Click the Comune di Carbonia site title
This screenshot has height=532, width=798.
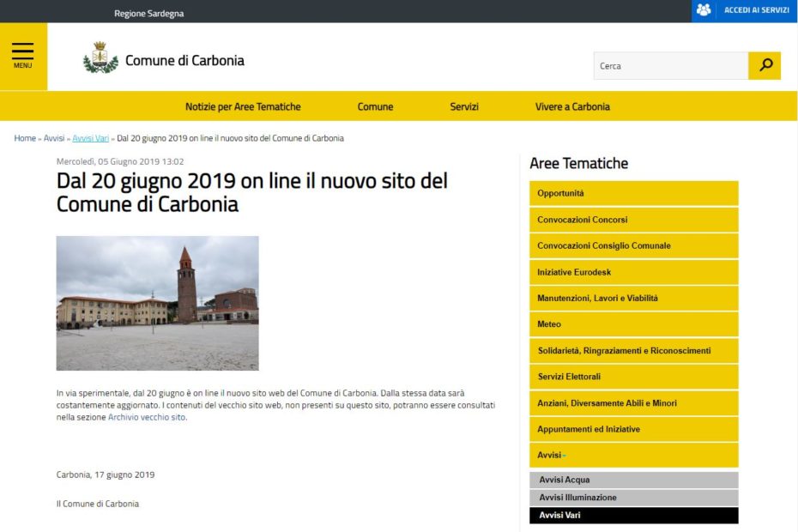pyautogui.click(x=184, y=61)
